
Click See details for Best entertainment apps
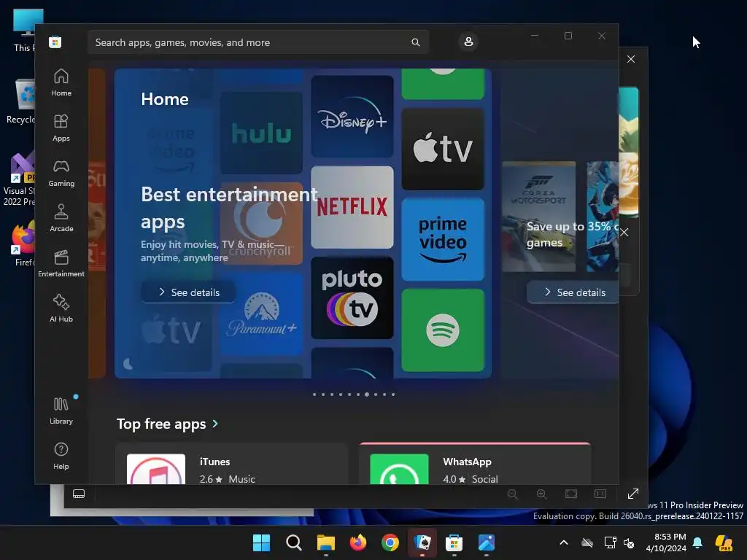(x=188, y=292)
